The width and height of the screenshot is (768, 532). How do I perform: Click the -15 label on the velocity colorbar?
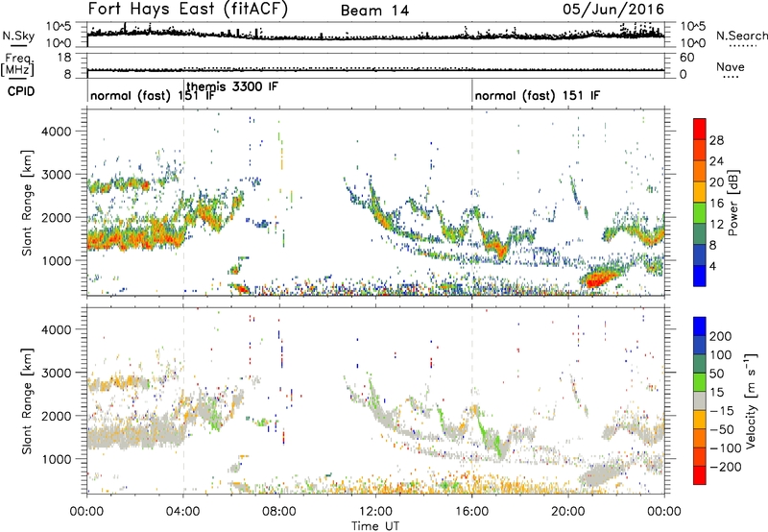point(722,411)
